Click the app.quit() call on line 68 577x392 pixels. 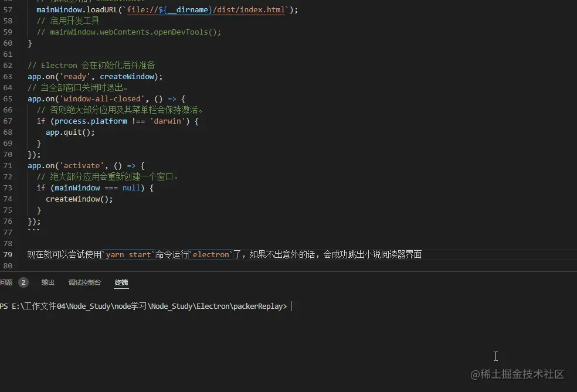[70, 132]
